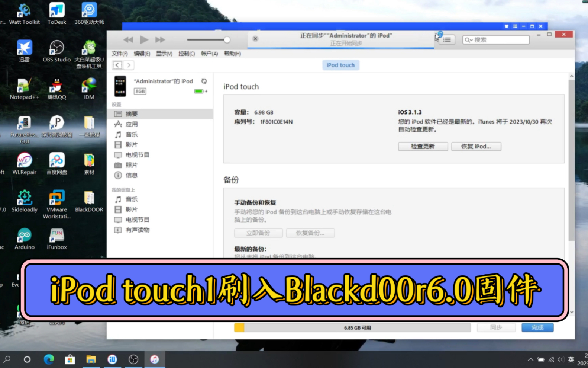Click the iTunes content vertical scrollbar

(x=572, y=160)
